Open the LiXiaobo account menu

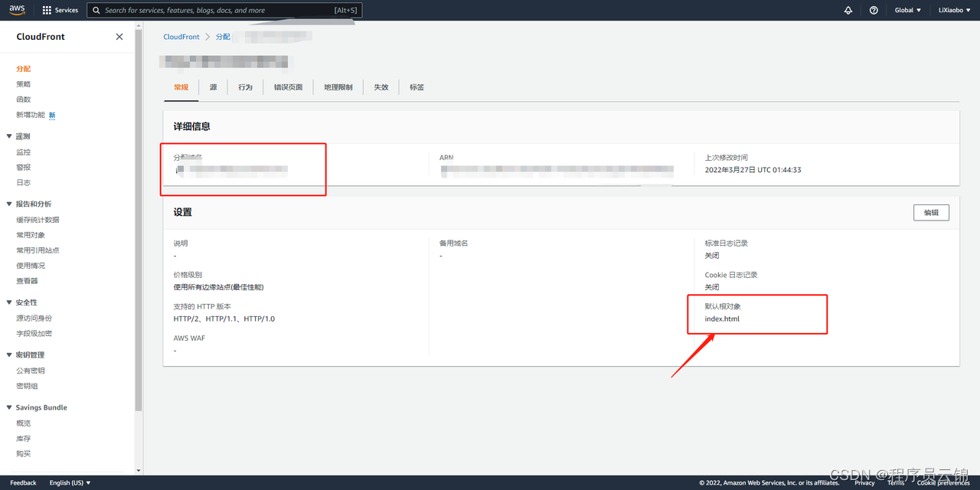(955, 10)
